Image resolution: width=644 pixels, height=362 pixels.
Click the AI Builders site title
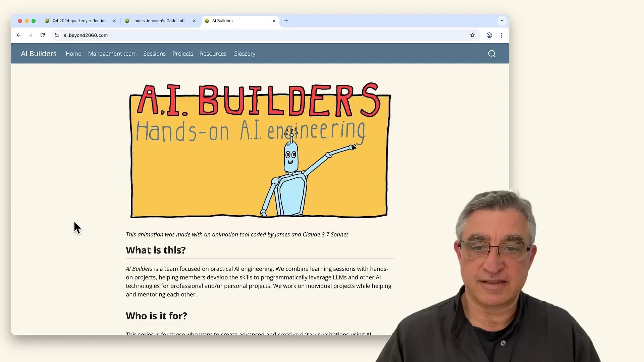coord(39,54)
